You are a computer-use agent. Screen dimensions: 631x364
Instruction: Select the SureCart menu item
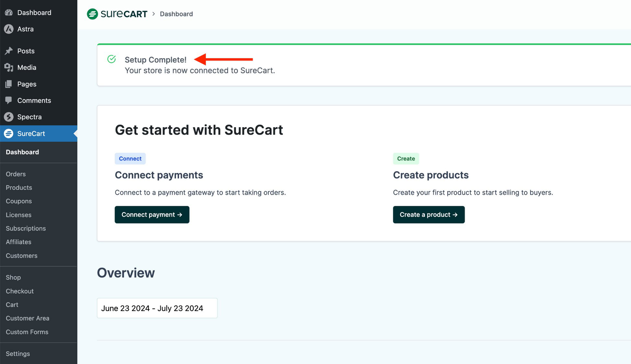[x=39, y=133]
